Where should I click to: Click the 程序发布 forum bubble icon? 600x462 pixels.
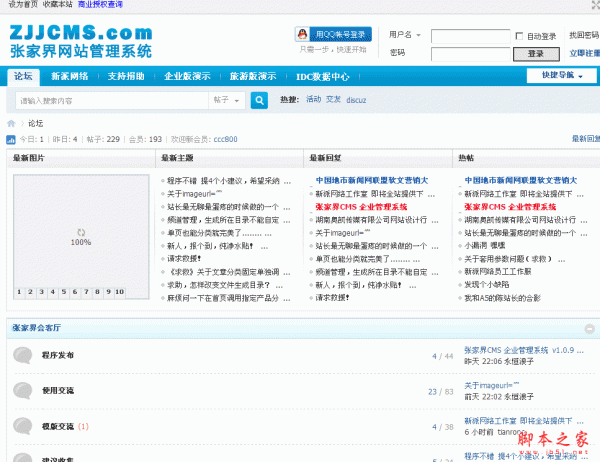23,355
